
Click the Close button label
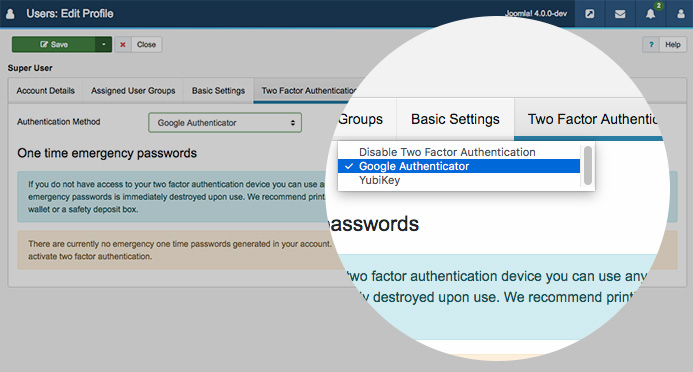pyautogui.click(x=146, y=45)
